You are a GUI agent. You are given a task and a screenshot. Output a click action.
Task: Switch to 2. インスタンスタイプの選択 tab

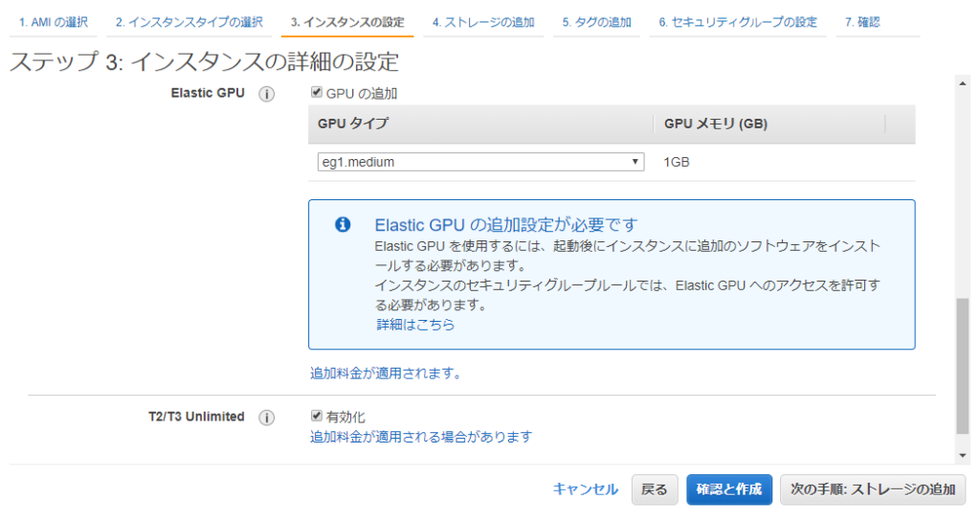click(189, 22)
